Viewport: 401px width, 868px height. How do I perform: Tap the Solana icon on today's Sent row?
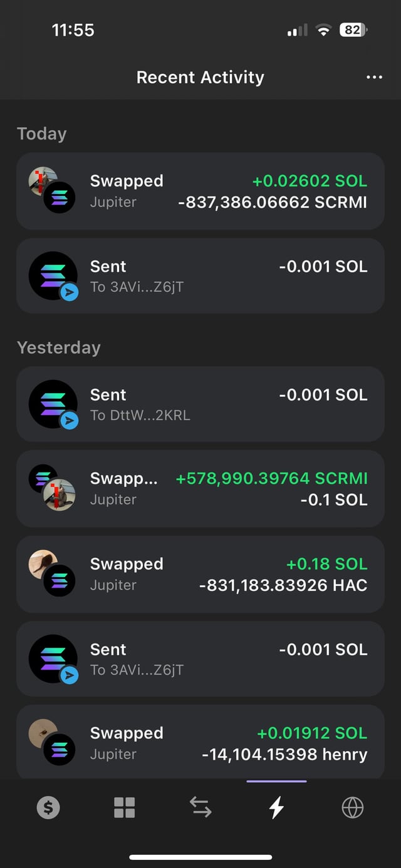[x=53, y=276]
